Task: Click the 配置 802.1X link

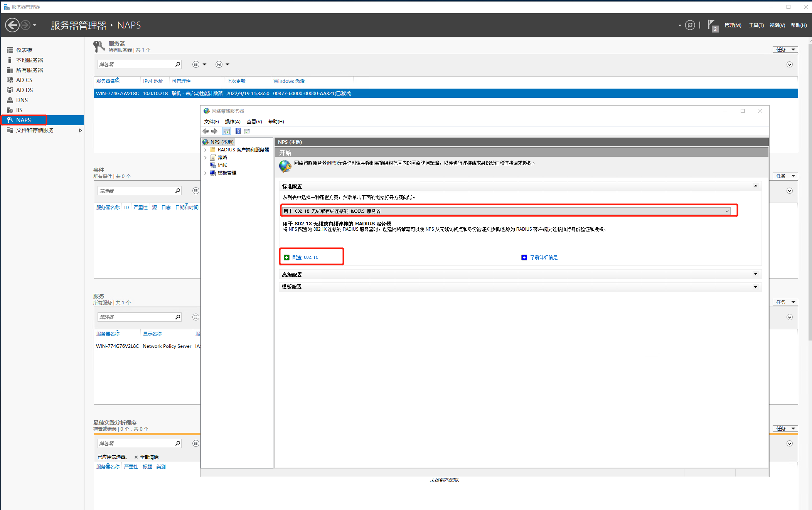Action: coord(305,257)
